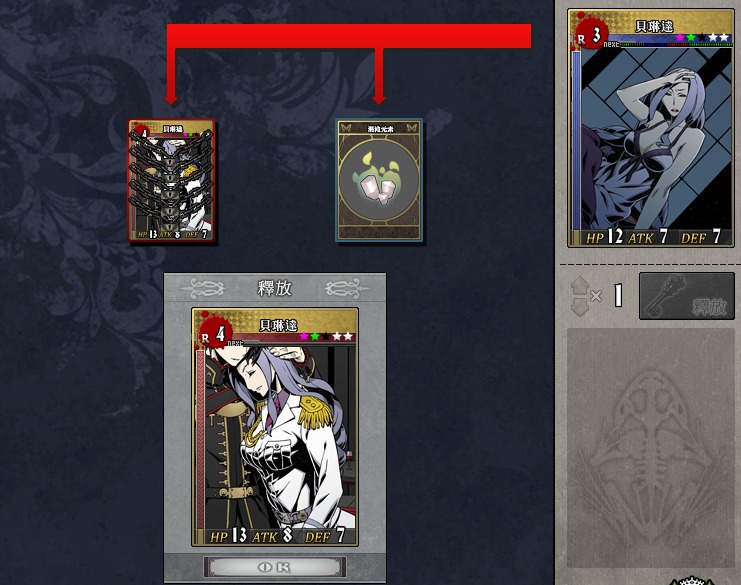The height and width of the screenshot is (585, 741).
Task: Select the chained 貝琳達 card thumbnail
Action: coord(172,180)
